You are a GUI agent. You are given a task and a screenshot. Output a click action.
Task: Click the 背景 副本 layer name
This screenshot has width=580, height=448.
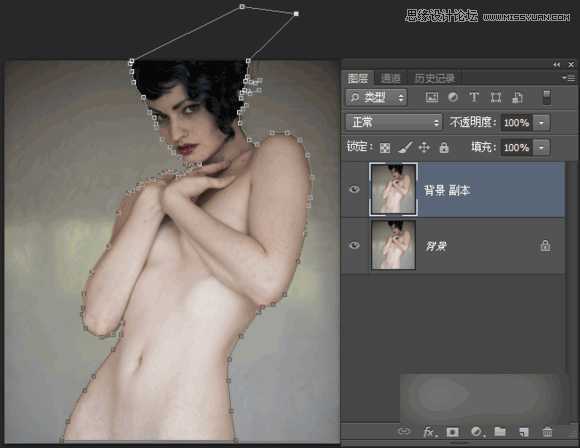pyautogui.click(x=447, y=191)
